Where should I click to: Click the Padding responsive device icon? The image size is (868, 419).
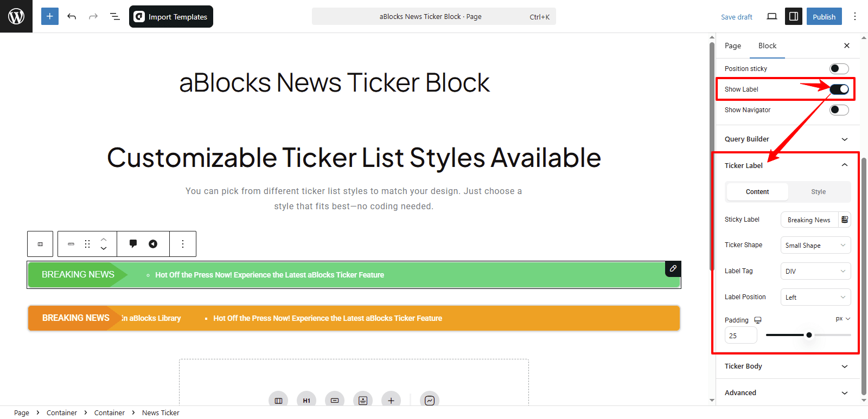point(758,320)
